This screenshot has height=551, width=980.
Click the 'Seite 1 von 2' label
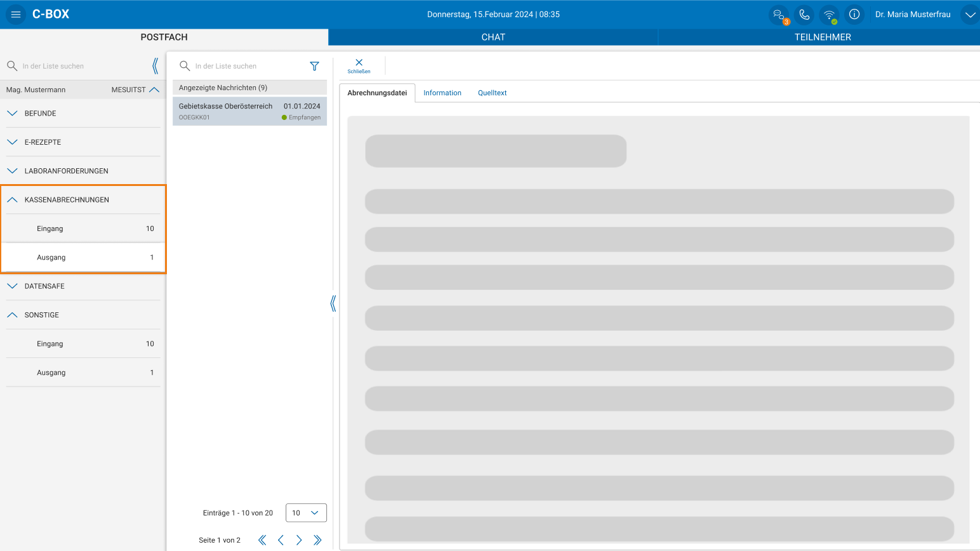pos(220,540)
